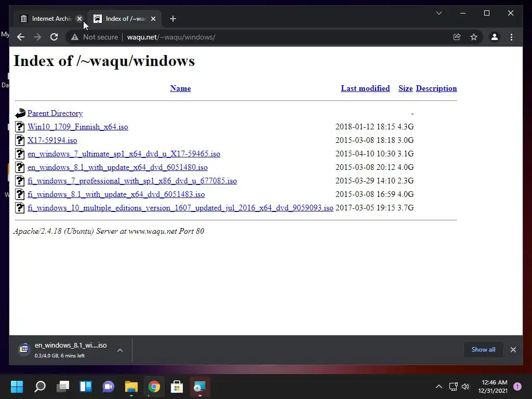Open Chrome three-dot menu
532x399 pixels.
click(x=511, y=37)
